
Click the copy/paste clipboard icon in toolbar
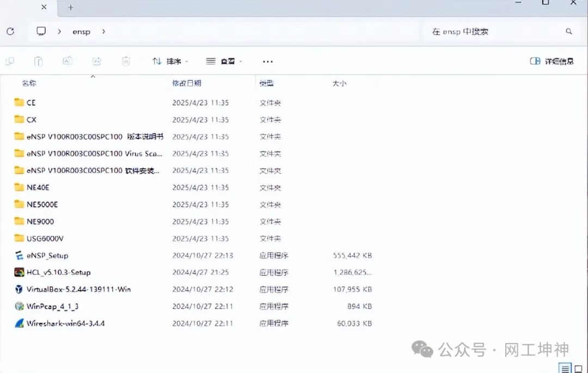[38, 61]
